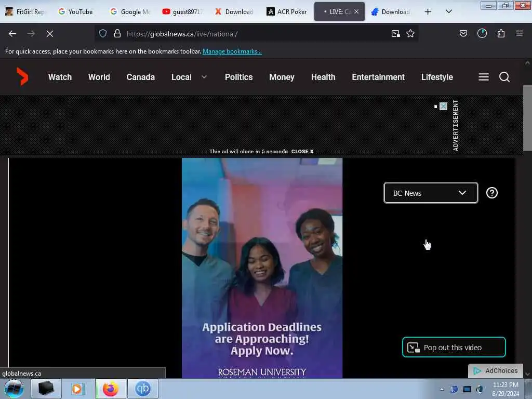Expand the BC News dropdown

431,193
